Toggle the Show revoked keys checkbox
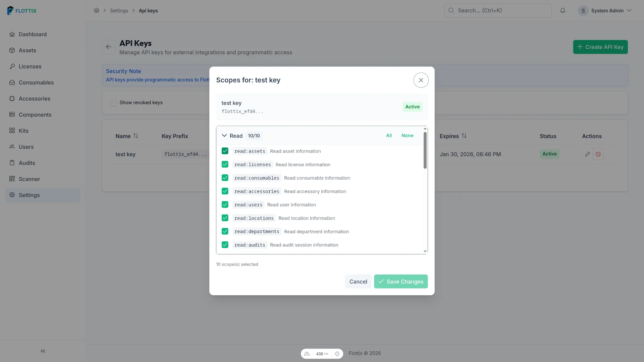644x362 pixels. tap(114, 103)
